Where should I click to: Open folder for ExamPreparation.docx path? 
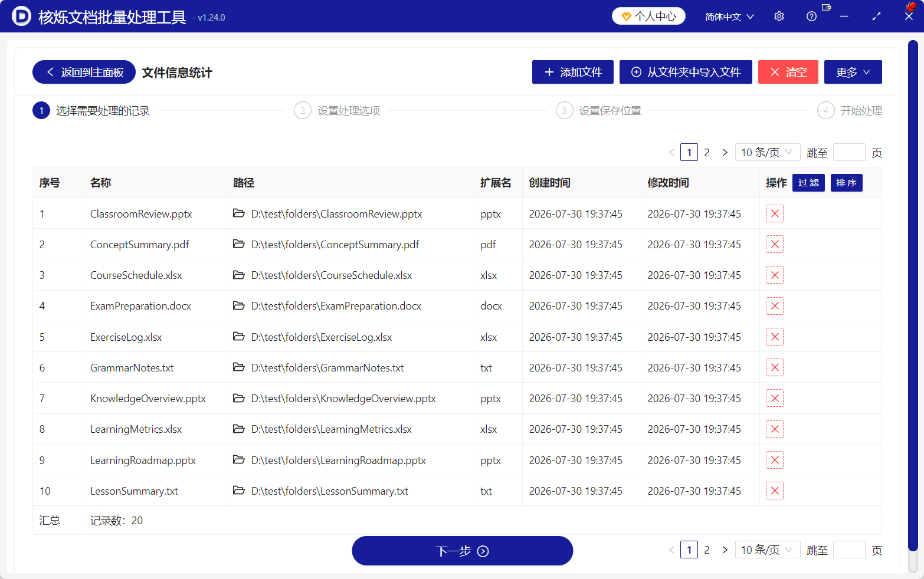click(239, 305)
